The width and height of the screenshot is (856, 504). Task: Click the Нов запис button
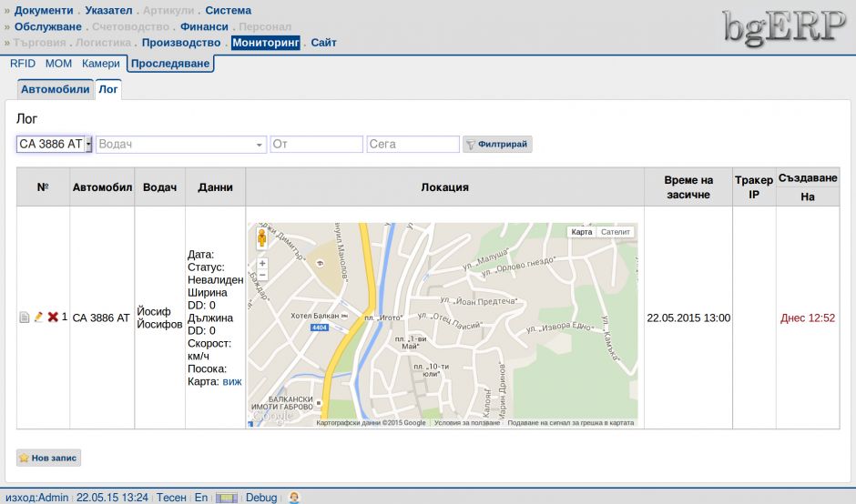pyautogui.click(x=49, y=458)
